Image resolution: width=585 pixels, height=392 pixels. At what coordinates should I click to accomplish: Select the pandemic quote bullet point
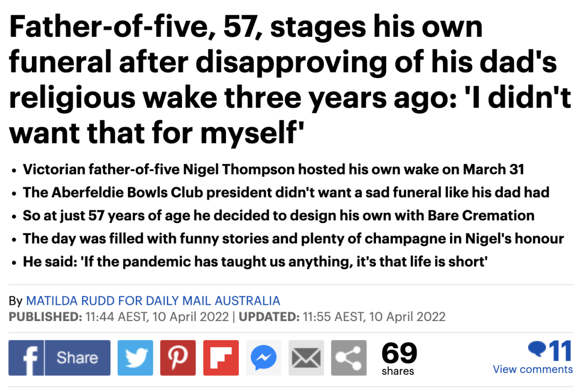(255, 262)
